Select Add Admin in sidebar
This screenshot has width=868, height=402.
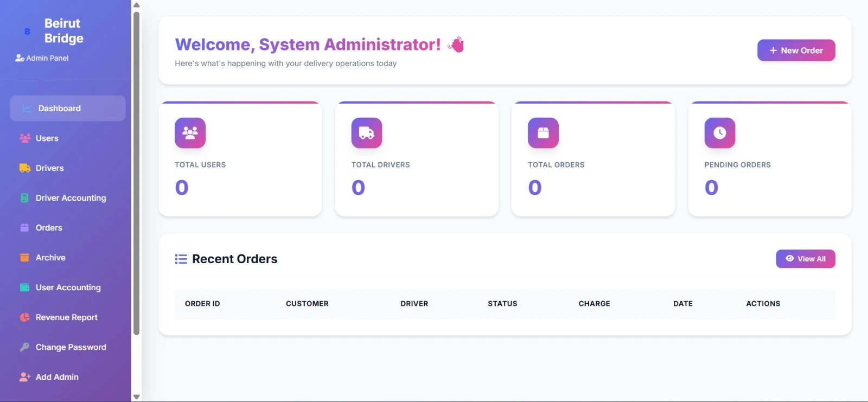(68, 377)
